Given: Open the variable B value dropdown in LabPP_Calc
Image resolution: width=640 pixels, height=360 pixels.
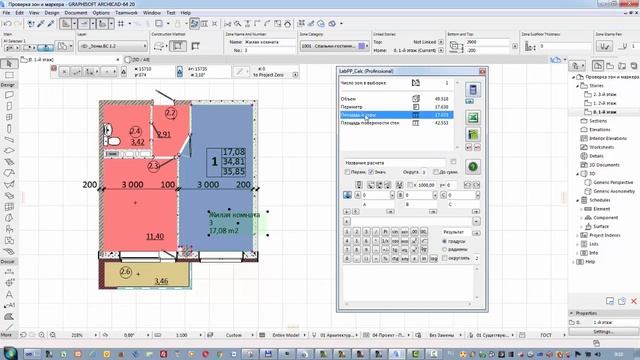Looking at the screenshot, I should point(435,196).
